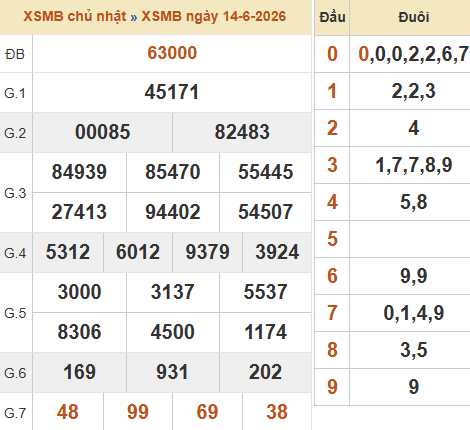The width and height of the screenshot is (470, 430).
Task: Click tail values 0,1,4,9 for head 7
Action: click(414, 313)
